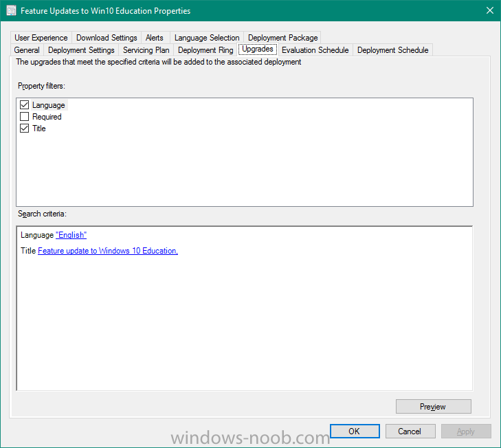501x448 pixels.
Task: Close the Feature Updates properties dialog
Action: pyautogui.click(x=490, y=10)
